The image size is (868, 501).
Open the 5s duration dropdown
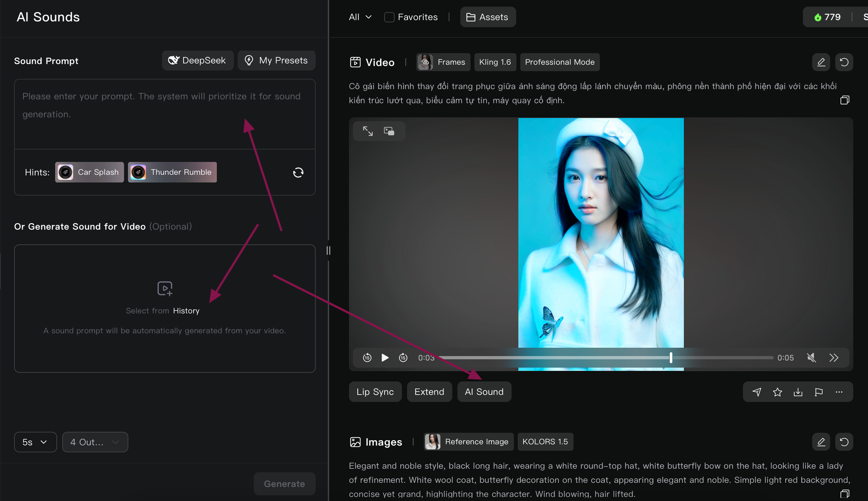coord(35,442)
